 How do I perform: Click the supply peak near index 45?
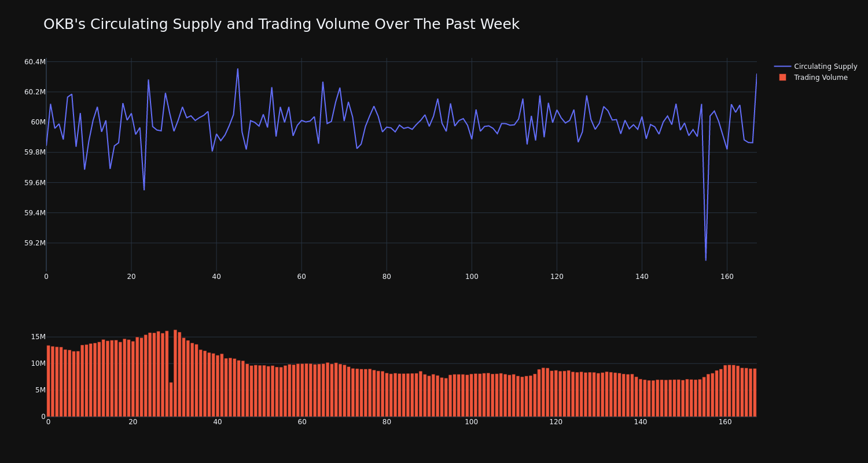coord(237,69)
